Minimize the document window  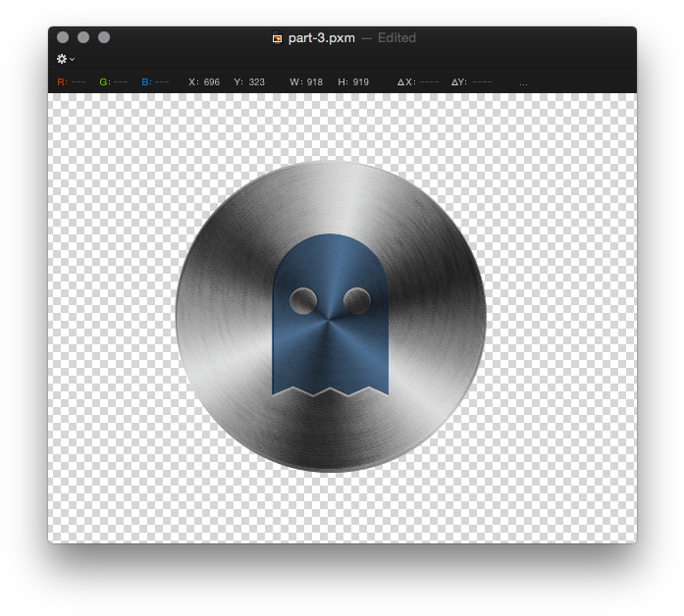click(x=83, y=37)
